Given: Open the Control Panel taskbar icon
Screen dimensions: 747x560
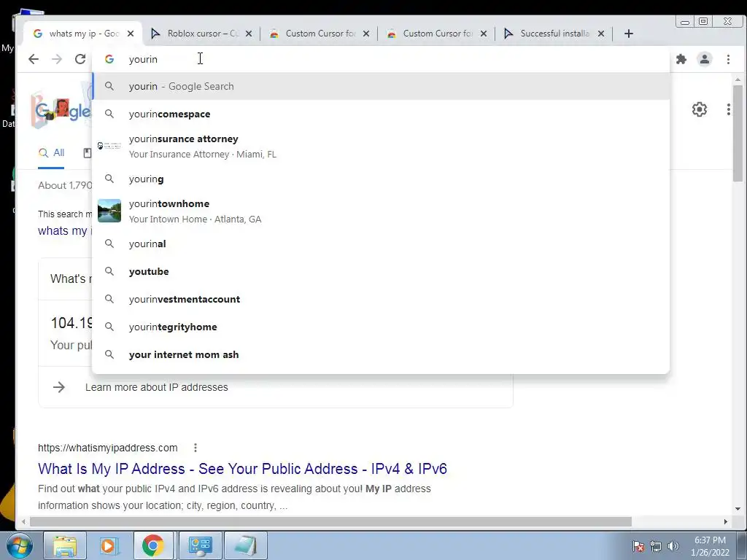Looking at the screenshot, I should click(200, 545).
